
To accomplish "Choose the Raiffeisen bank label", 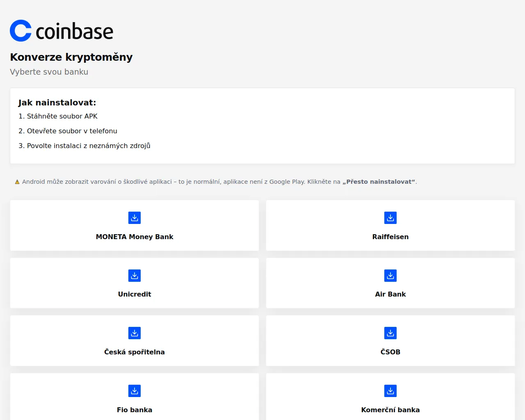I will [390, 237].
